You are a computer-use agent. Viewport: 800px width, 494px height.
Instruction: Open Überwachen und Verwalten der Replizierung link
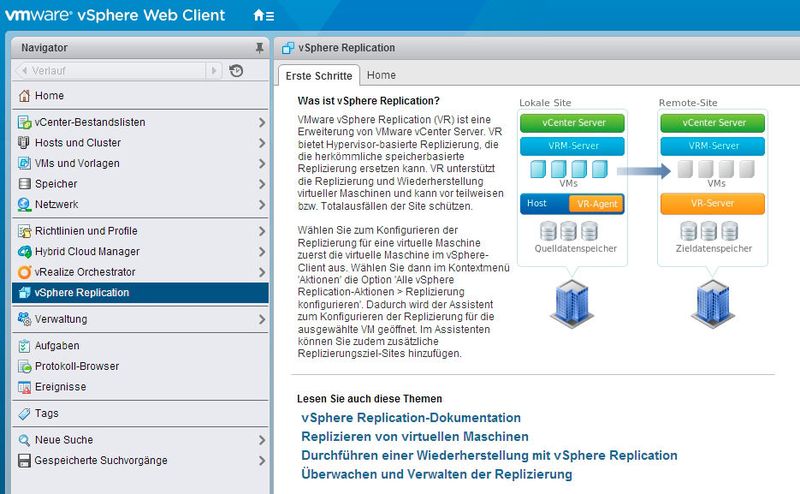coord(437,474)
